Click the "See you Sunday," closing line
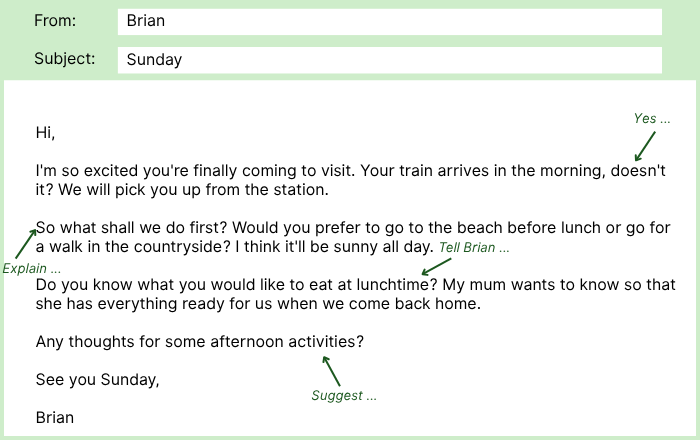 pos(97,380)
